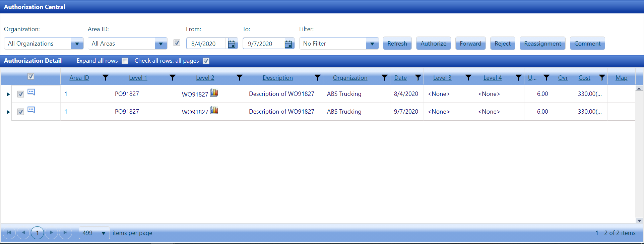Expand the first row details
The image size is (644, 244).
pyautogui.click(x=8, y=95)
